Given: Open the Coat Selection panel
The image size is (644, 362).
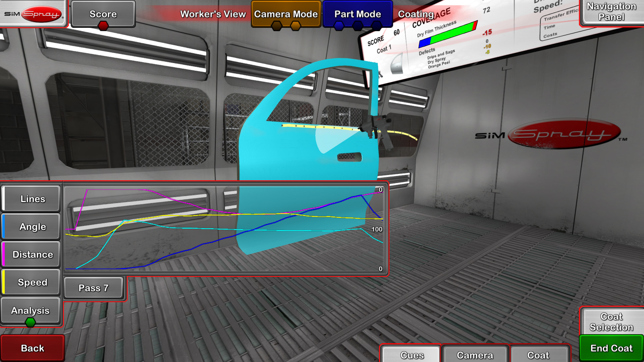Looking at the screenshot, I should (x=611, y=322).
